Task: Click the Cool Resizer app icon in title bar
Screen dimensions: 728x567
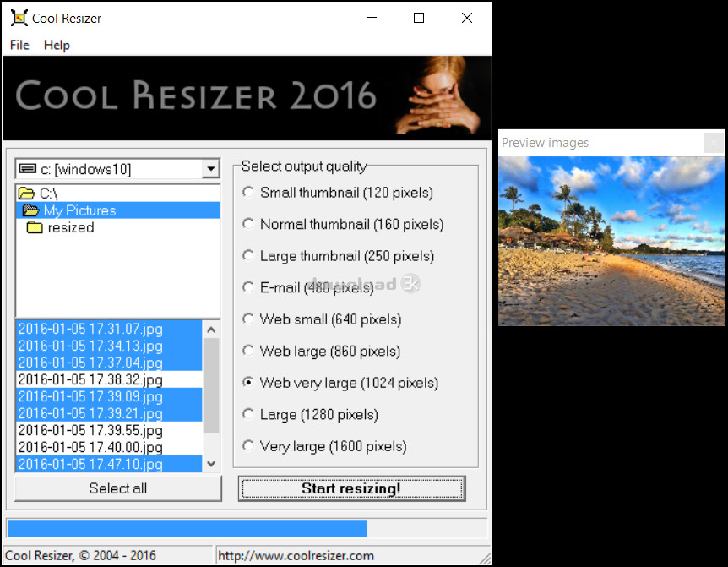Action: [19, 18]
